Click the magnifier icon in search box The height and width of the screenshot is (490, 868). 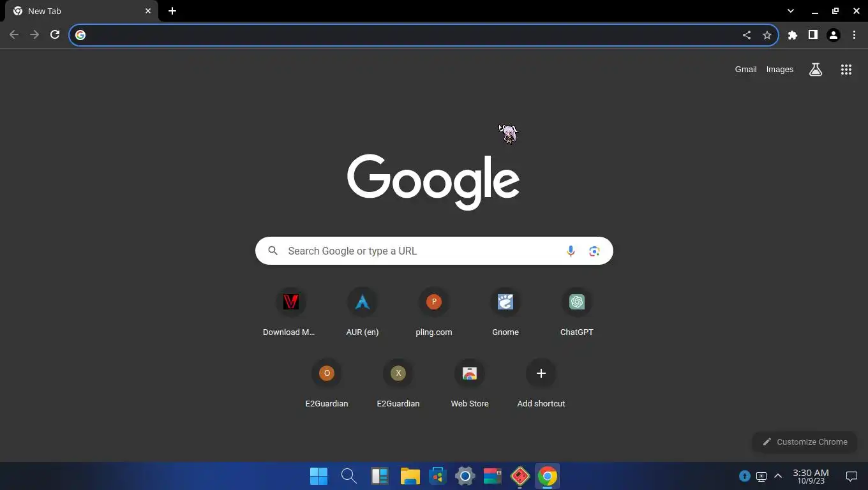click(273, 251)
